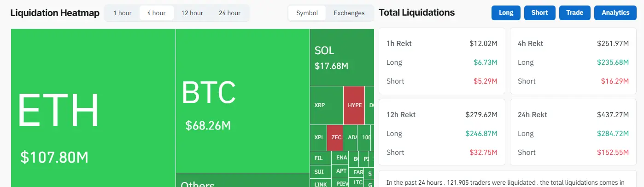Click the BTC $68.26M heatmap block
644x187 pixels.
click(242, 101)
